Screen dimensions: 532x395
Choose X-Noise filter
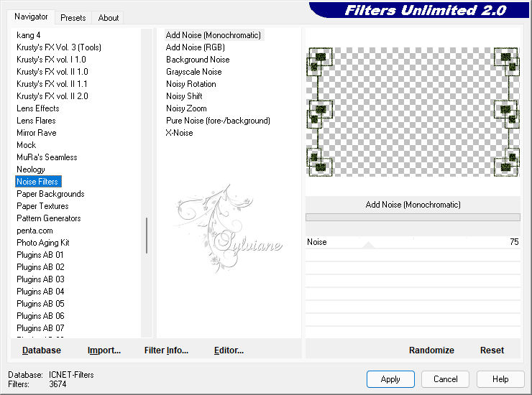[x=179, y=133]
